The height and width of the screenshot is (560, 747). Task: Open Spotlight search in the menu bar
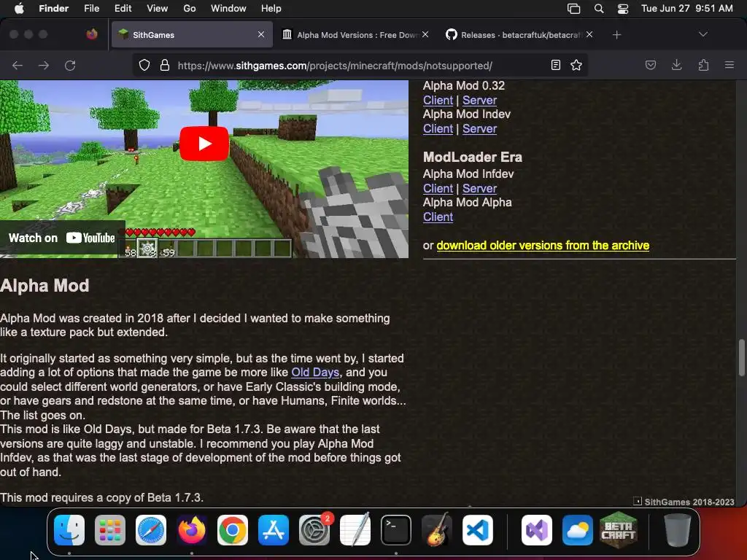[x=599, y=9]
